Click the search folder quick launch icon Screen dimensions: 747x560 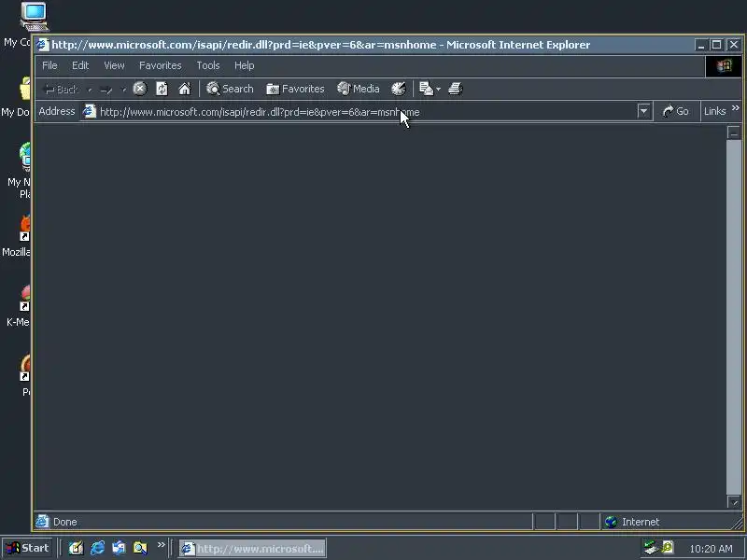pyautogui.click(x=140, y=548)
